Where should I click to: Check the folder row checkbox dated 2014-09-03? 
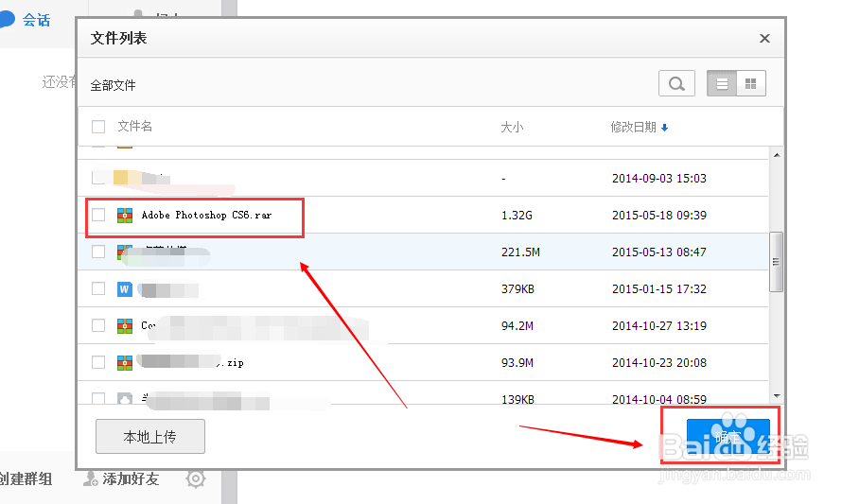point(98,178)
